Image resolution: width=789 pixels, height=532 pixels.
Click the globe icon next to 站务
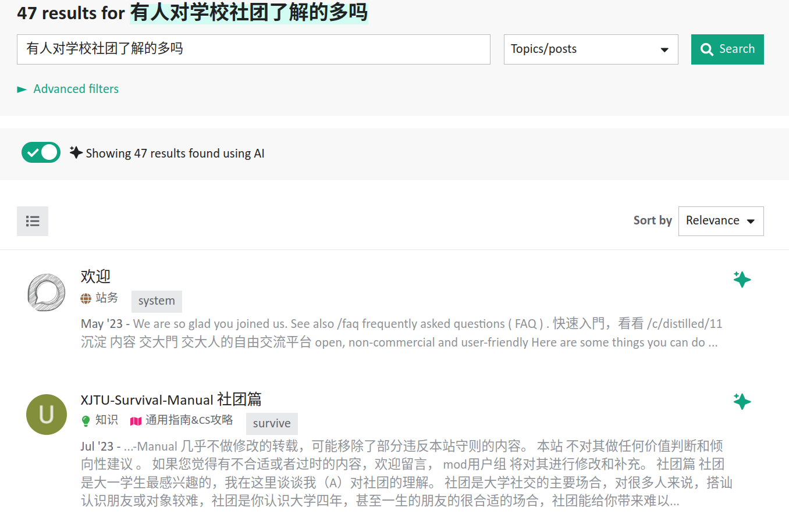click(x=86, y=299)
